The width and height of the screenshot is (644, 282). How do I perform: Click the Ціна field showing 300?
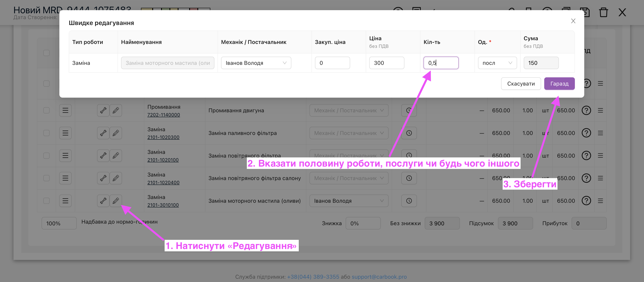(386, 63)
